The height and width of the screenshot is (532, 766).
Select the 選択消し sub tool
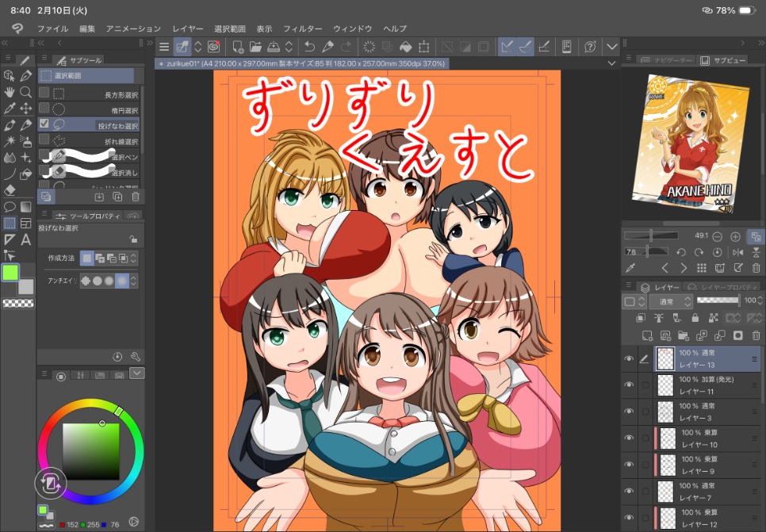(89, 173)
